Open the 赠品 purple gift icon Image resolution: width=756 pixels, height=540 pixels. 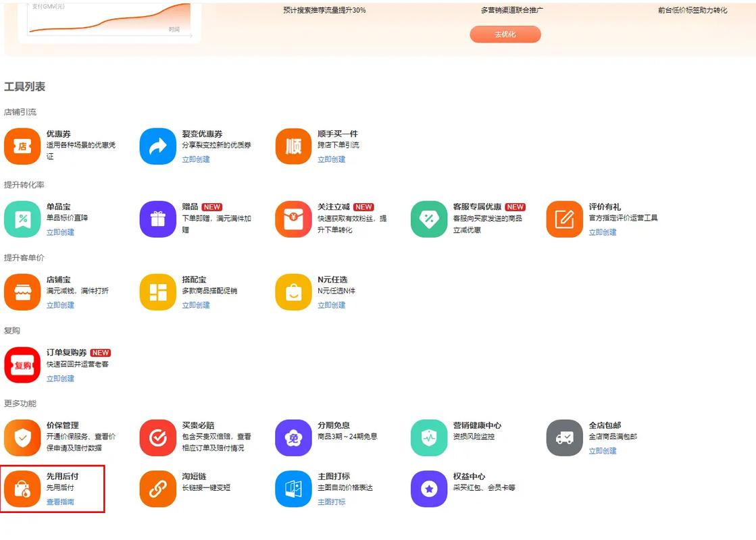click(157, 219)
